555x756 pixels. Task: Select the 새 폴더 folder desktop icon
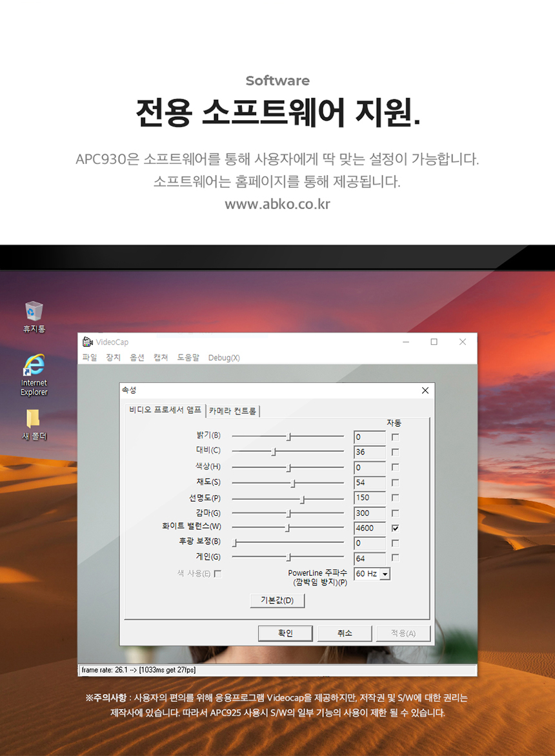click(x=34, y=425)
